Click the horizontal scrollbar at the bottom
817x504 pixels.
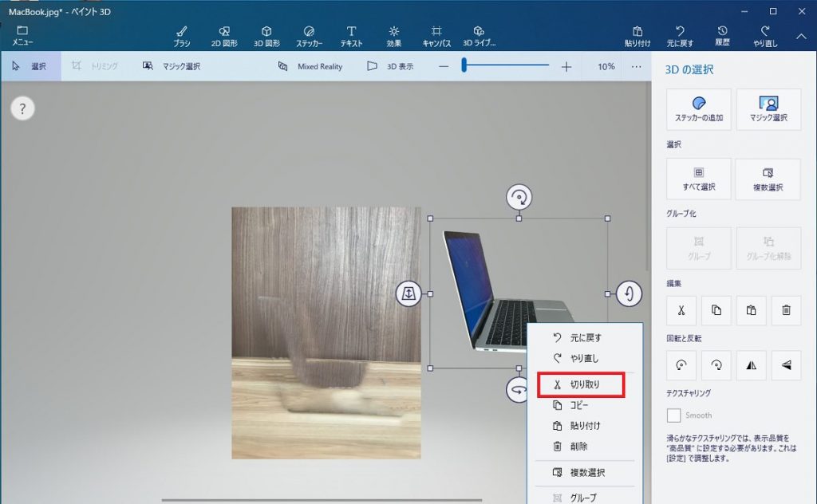pyautogui.click(x=319, y=498)
